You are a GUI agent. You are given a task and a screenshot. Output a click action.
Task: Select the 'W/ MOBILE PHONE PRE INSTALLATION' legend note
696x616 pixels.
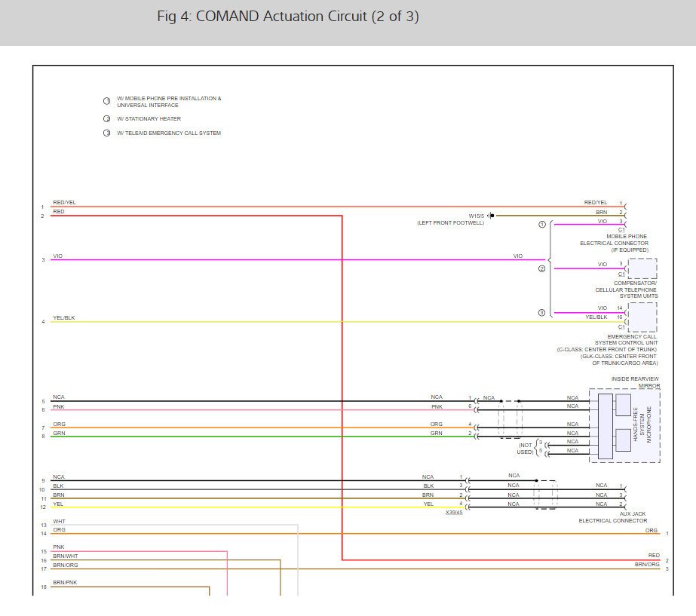click(169, 102)
